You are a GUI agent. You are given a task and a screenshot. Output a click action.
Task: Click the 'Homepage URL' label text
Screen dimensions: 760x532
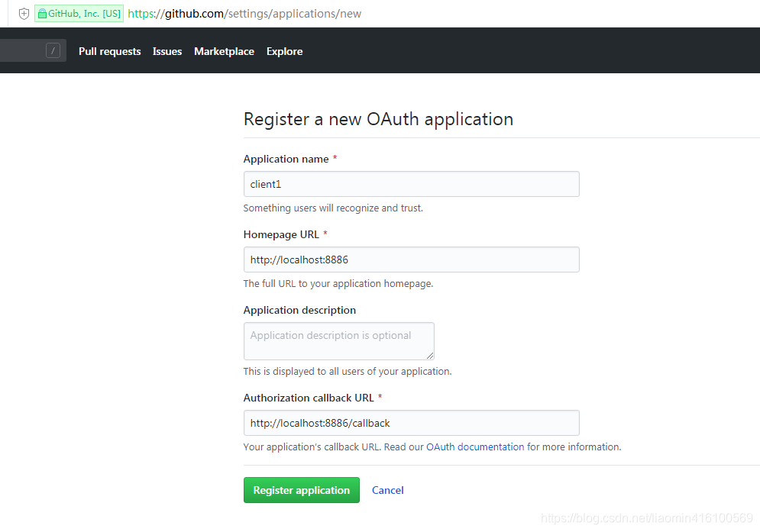(x=281, y=234)
